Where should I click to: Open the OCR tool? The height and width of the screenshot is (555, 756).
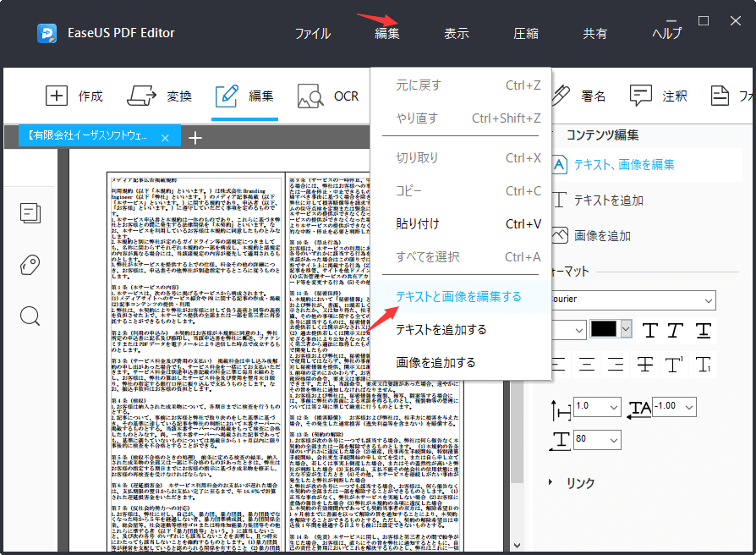tap(330, 96)
